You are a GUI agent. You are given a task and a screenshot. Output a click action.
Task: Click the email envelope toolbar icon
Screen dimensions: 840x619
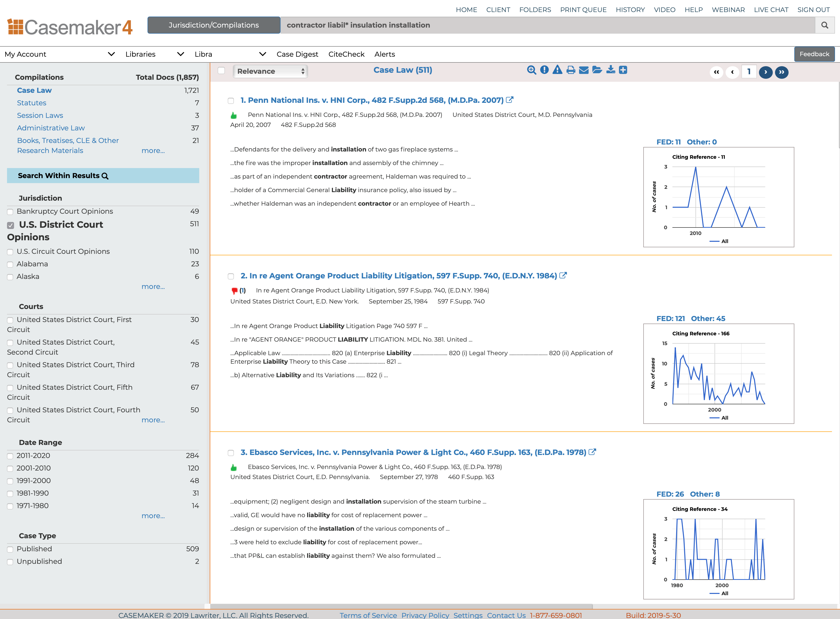[584, 70]
